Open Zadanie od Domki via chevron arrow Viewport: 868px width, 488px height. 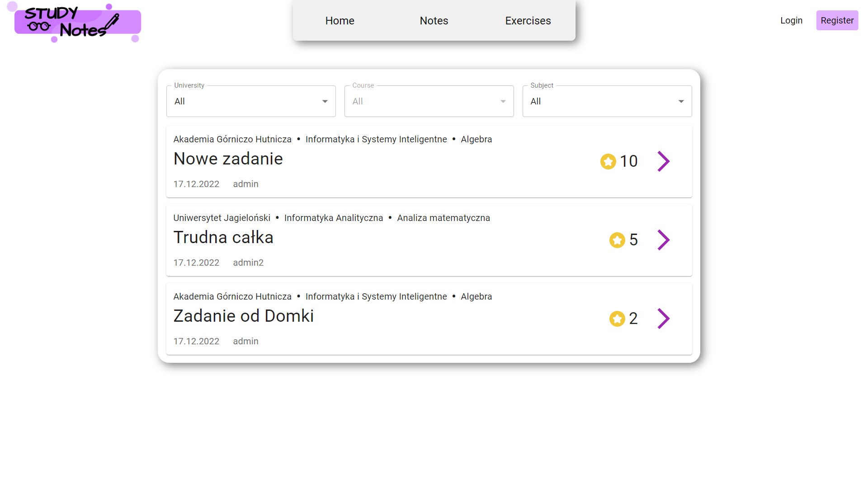point(663,319)
